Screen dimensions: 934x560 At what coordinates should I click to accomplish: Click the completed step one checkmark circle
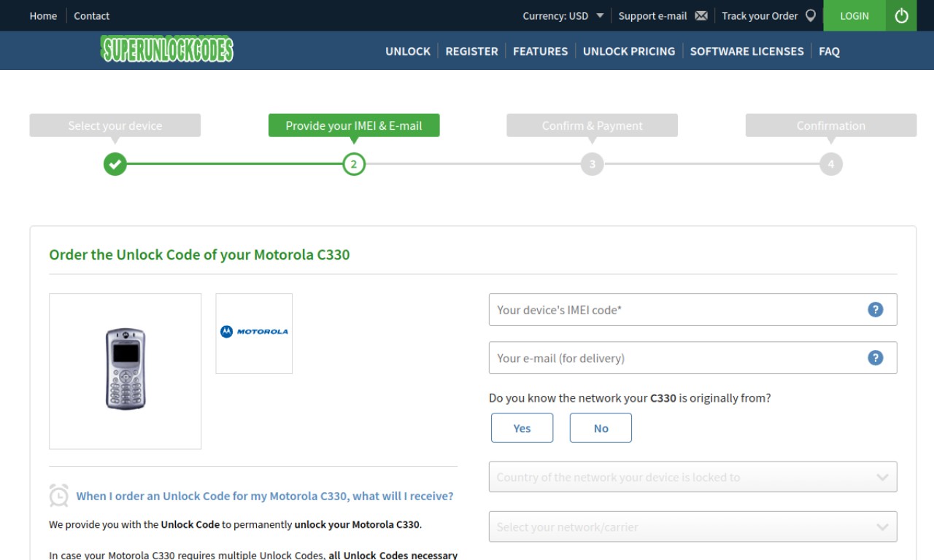pyautogui.click(x=115, y=164)
